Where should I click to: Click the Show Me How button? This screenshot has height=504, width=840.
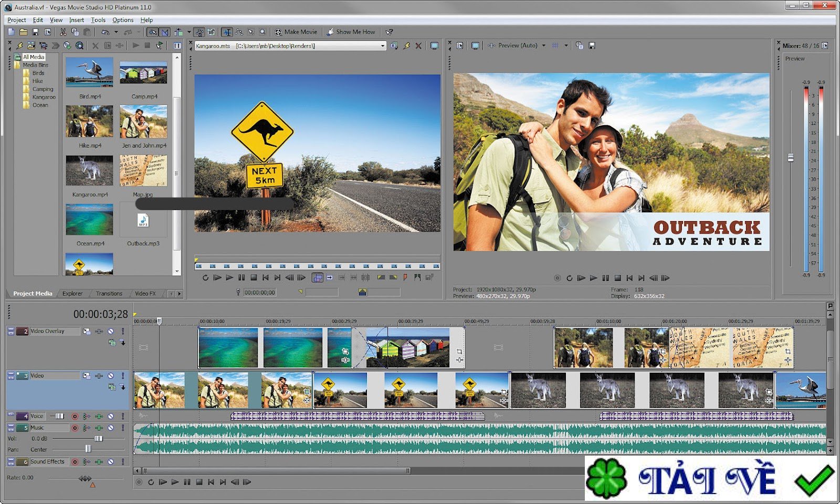click(x=351, y=32)
